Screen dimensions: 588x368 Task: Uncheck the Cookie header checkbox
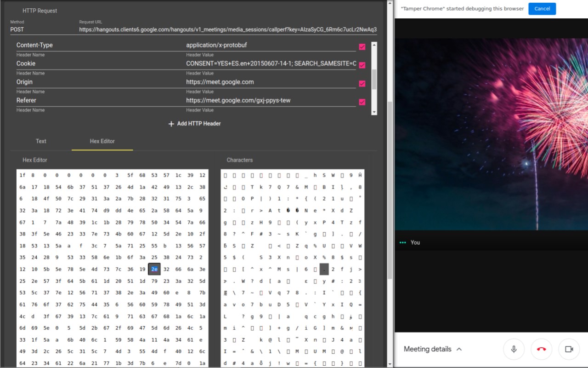coord(362,65)
